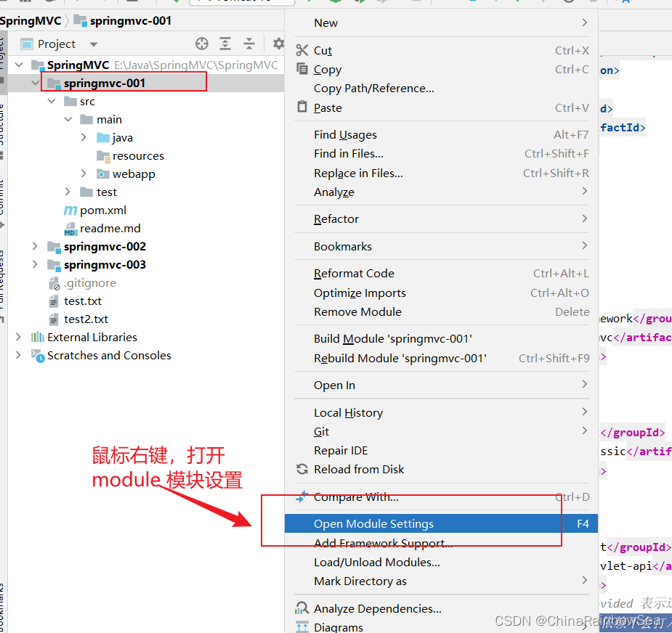Click the Select Opened File crosshair icon
The width and height of the screenshot is (672, 633).
[202, 44]
